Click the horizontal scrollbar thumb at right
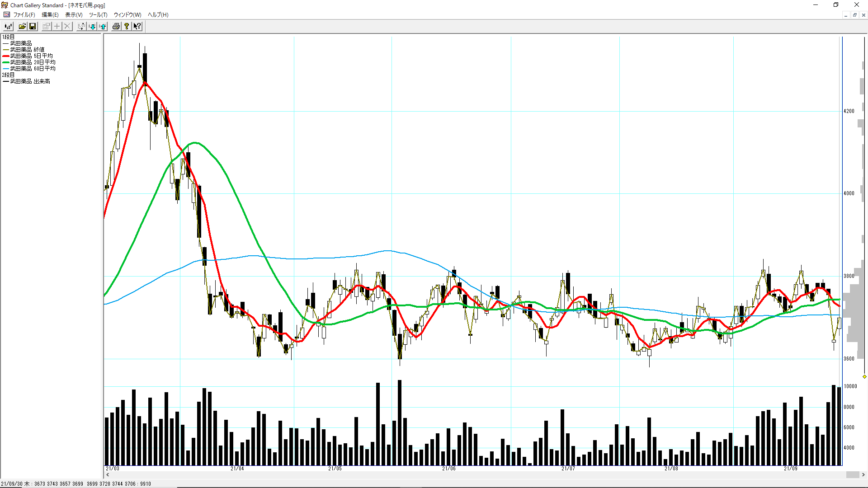This screenshot has height=488, width=868. tap(852, 474)
